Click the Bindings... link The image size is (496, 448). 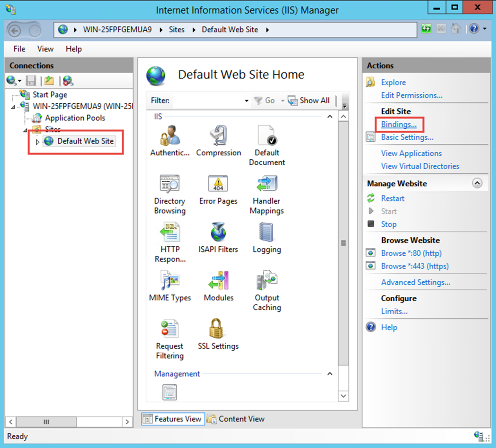399,124
